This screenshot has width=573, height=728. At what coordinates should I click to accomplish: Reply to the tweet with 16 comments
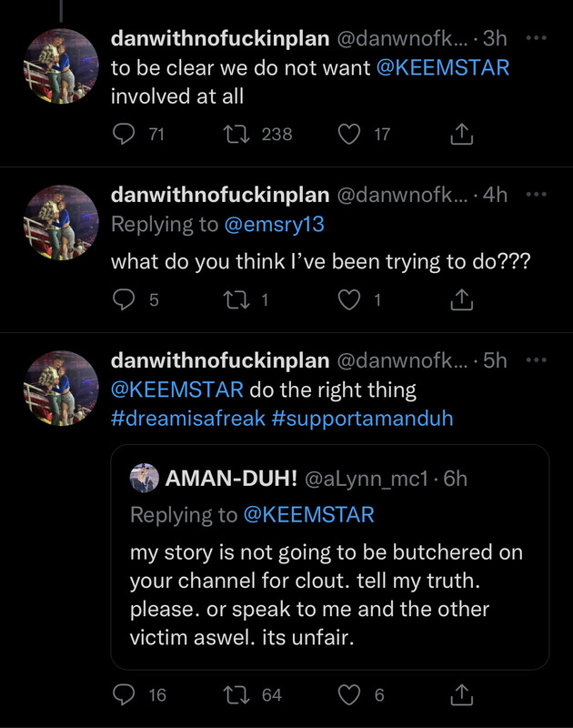(124, 694)
